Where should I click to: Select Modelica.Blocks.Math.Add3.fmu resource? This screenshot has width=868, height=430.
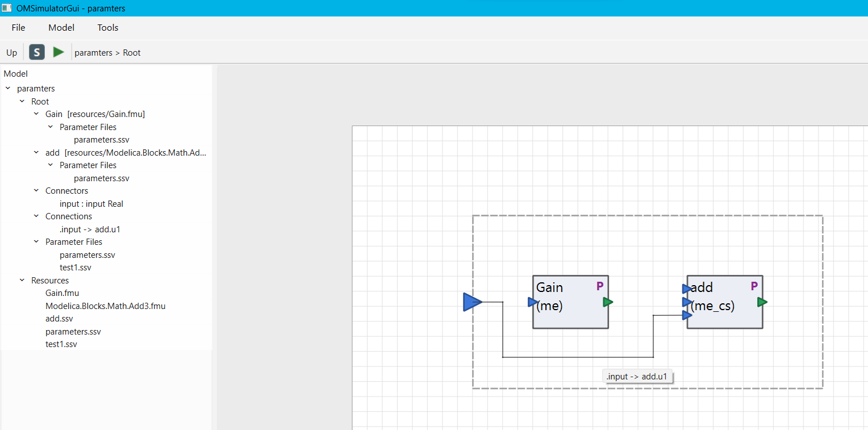pos(106,306)
